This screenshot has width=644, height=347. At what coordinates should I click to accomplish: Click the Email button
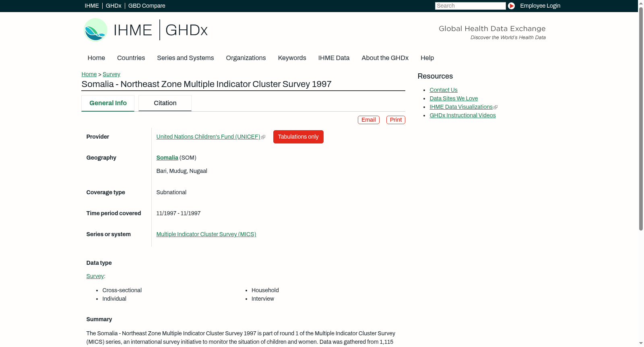click(x=369, y=120)
